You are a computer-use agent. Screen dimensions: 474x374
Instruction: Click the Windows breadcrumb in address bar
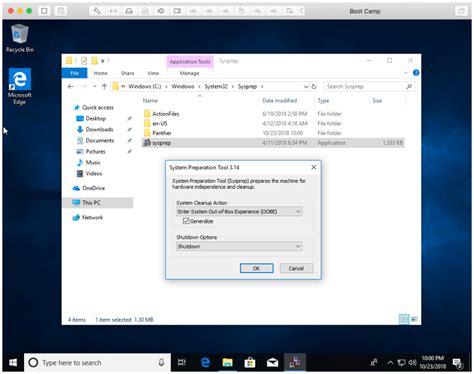[183, 86]
